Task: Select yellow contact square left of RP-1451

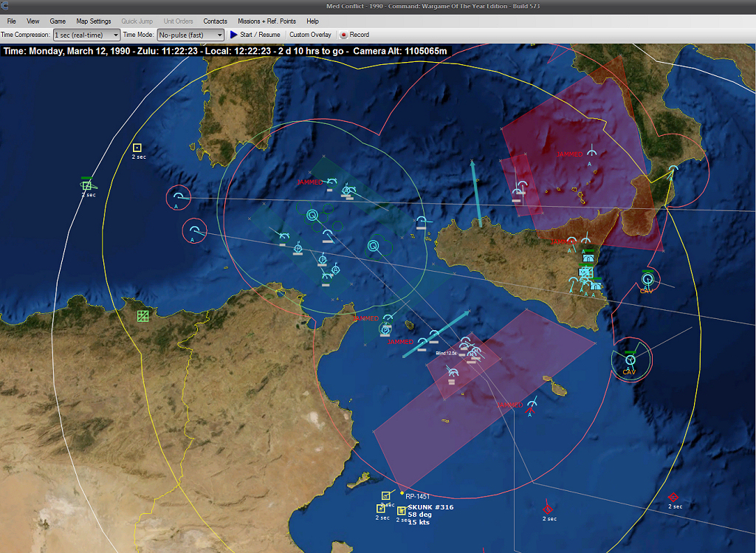Action: click(385, 495)
